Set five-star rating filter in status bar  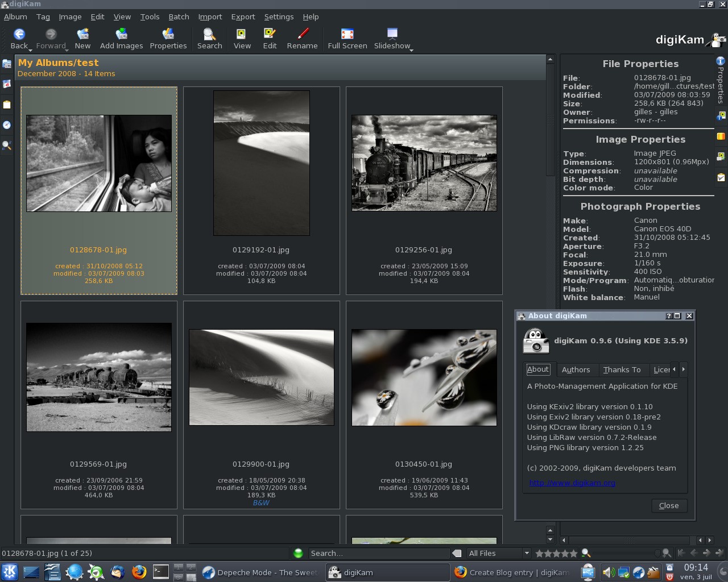(x=573, y=552)
